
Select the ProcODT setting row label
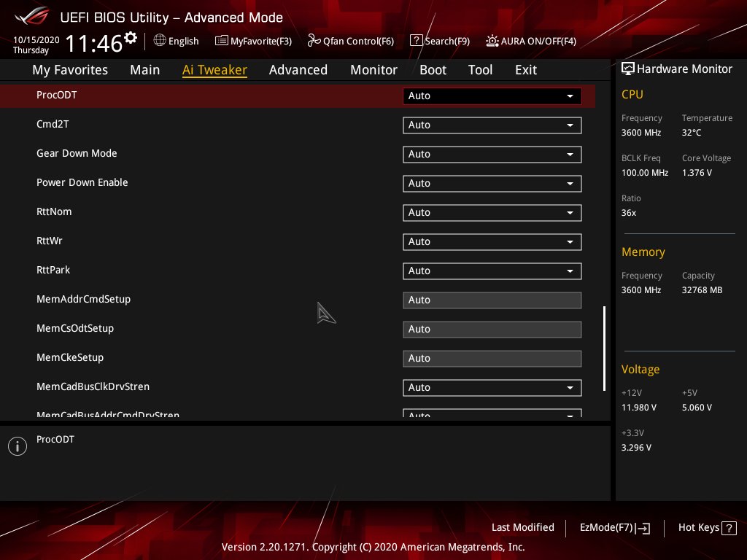[57, 95]
